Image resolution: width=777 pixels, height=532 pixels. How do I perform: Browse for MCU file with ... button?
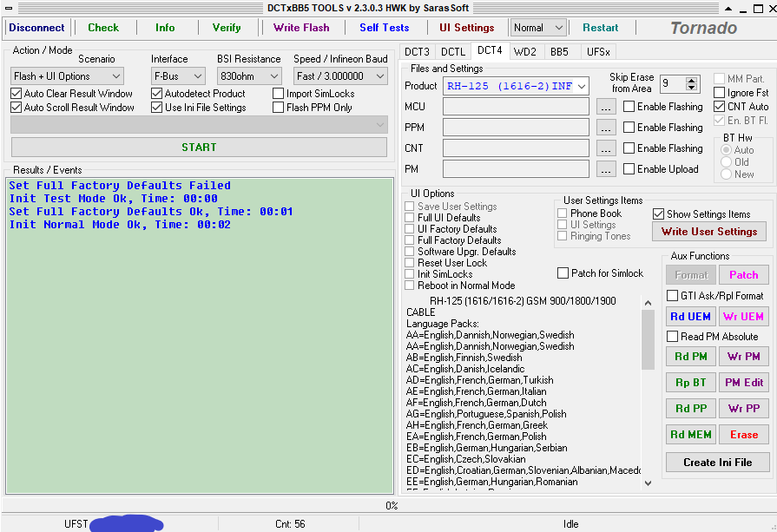point(606,107)
